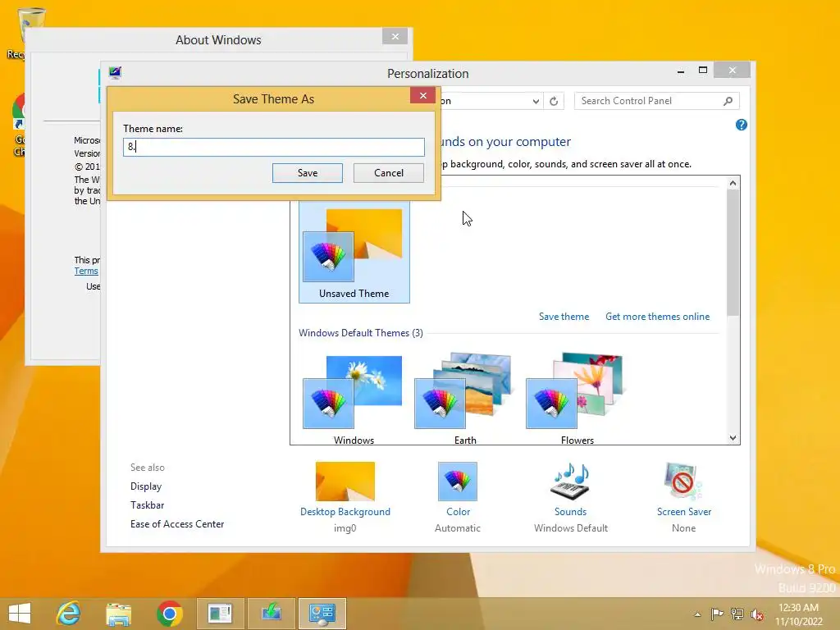Click into the Theme name text field
The height and width of the screenshot is (630, 840).
click(x=274, y=147)
